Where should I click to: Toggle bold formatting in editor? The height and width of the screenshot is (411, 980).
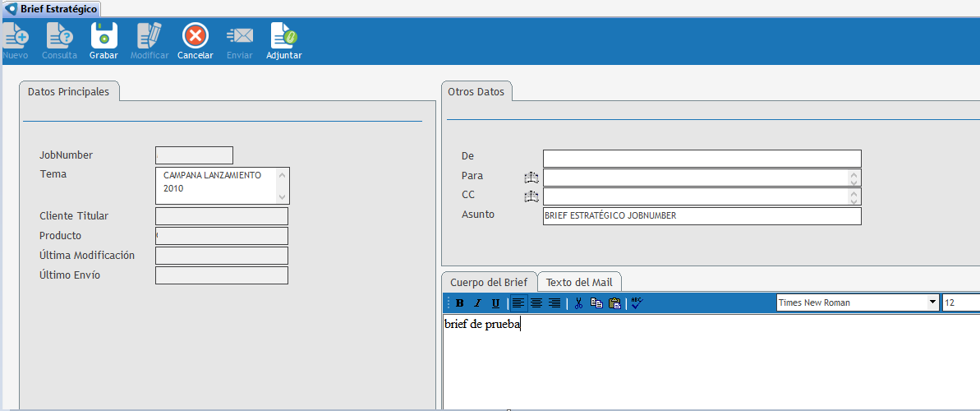click(x=460, y=303)
